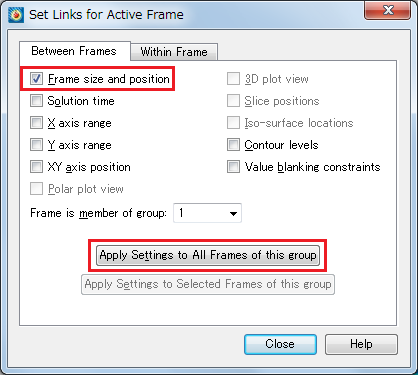Click the Close button

(x=280, y=344)
